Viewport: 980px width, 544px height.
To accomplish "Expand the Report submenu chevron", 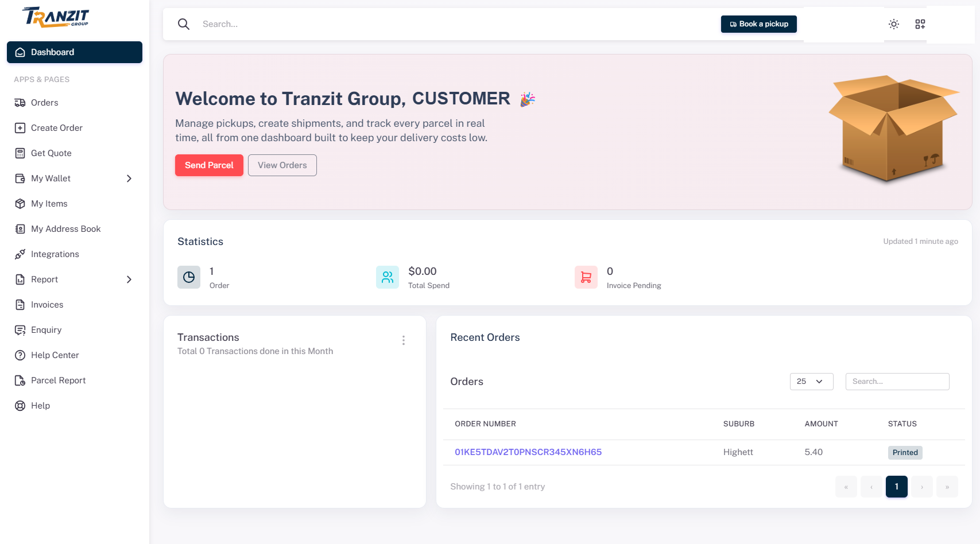I will pos(129,279).
